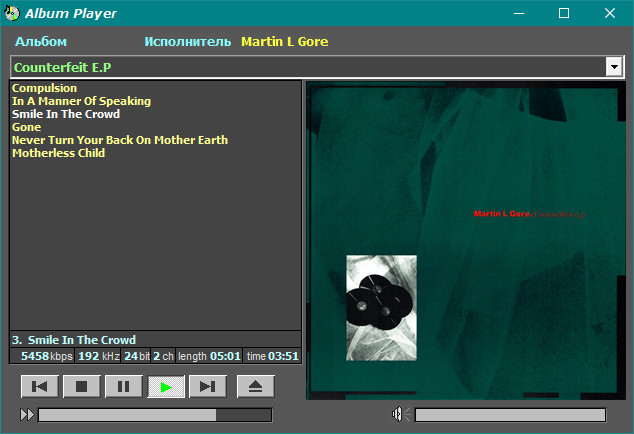Click the Counterfeit album cover art

[466, 241]
